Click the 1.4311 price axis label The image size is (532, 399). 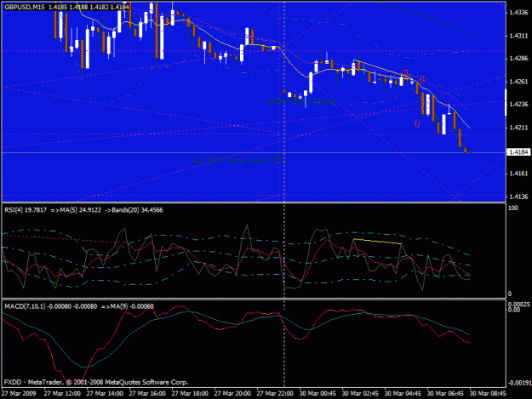[x=518, y=36]
